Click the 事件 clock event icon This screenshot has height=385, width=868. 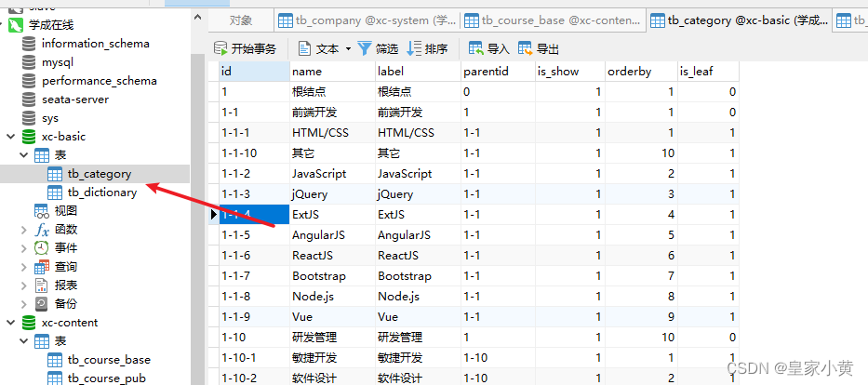(42, 248)
